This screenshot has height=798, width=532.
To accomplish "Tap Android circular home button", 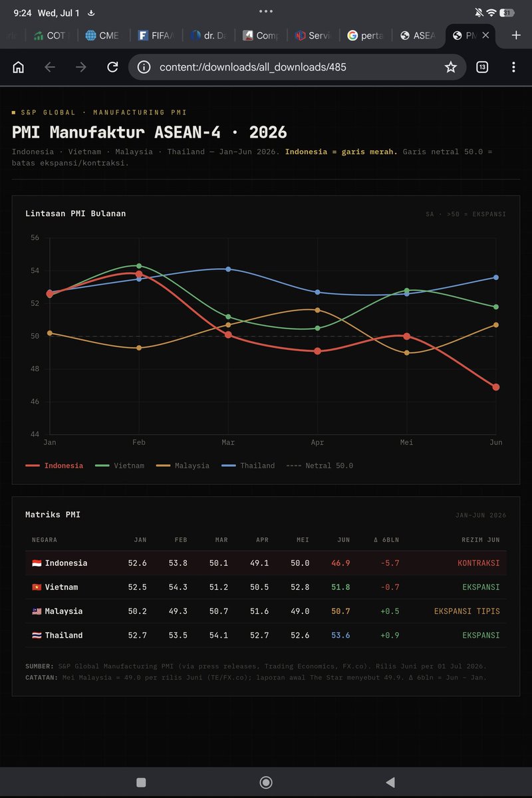I will click(266, 782).
